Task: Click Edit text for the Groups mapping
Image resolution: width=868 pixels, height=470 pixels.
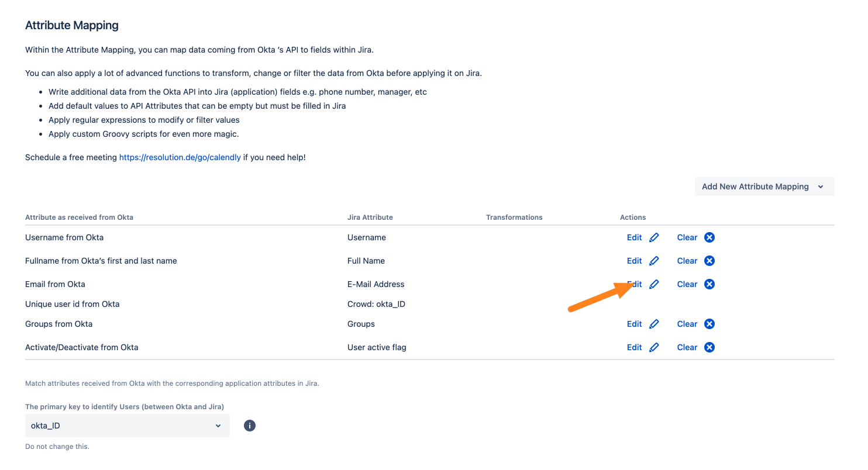Action: click(634, 324)
